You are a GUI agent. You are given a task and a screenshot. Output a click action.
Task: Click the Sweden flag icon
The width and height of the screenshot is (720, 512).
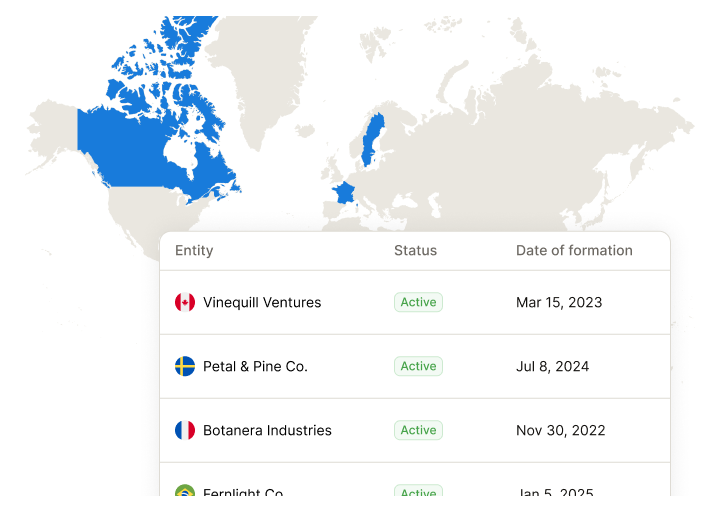pyautogui.click(x=185, y=366)
